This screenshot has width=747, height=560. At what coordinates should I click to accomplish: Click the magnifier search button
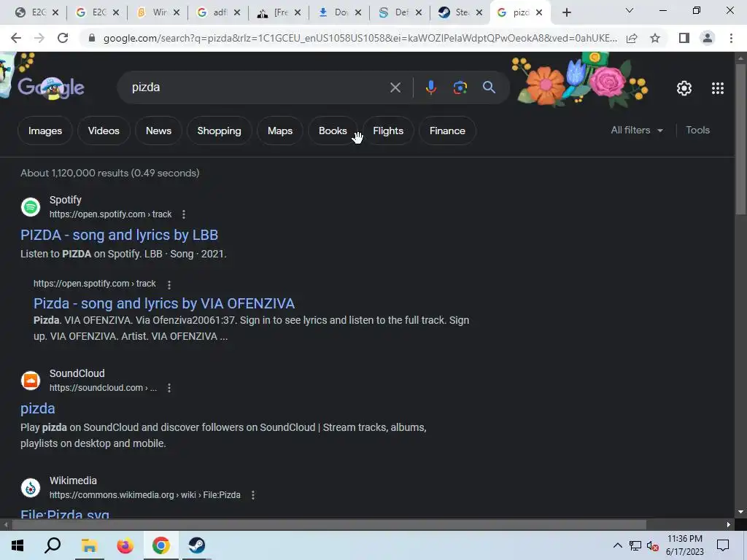tap(489, 87)
